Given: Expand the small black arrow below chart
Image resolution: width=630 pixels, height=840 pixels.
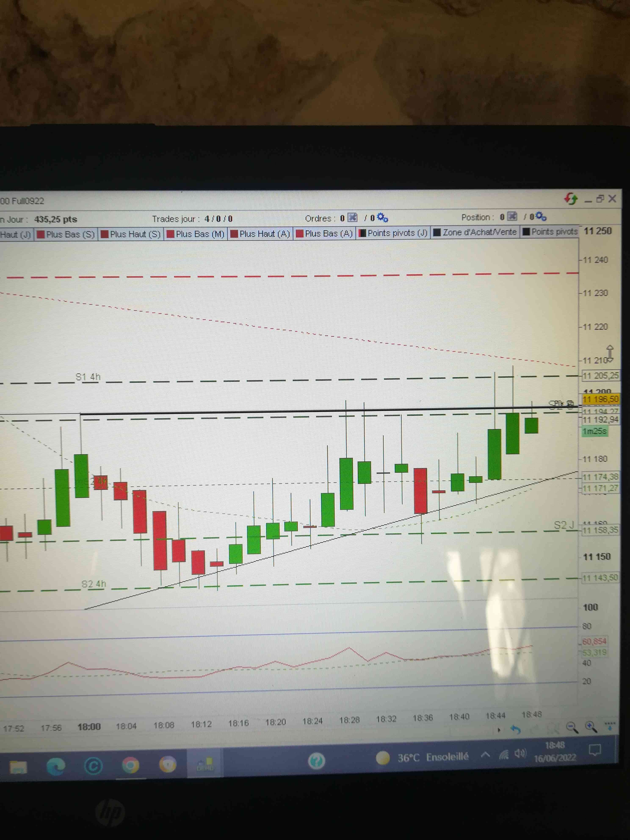Looking at the screenshot, I should click(499, 729).
